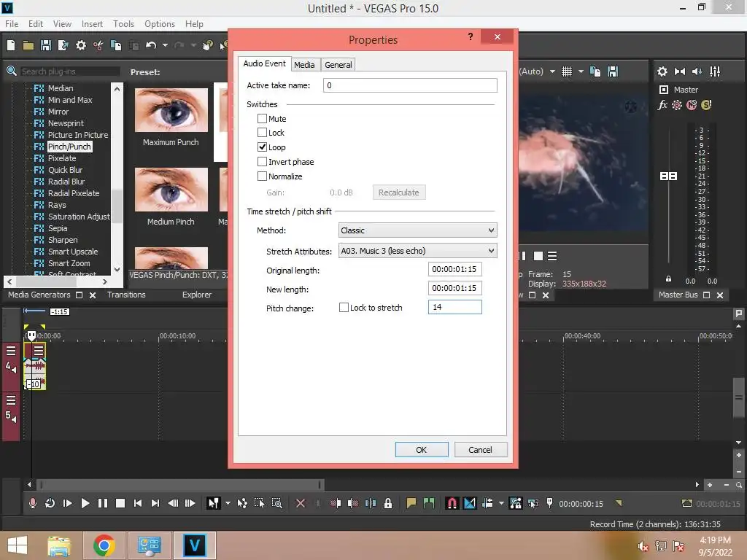Pause playback in transport bar
The width and height of the screenshot is (747, 560).
(x=102, y=503)
